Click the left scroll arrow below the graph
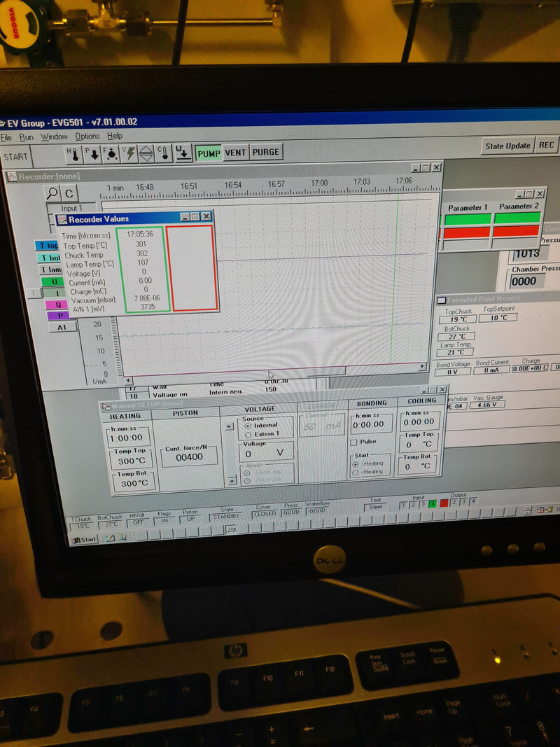 [x=129, y=381]
